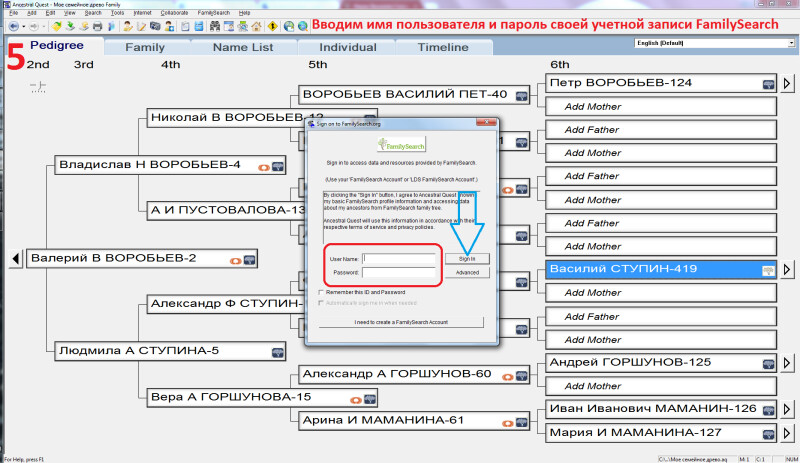Close the Sign on to FamilySearch.org dialog
The width and height of the screenshot is (800, 463).
point(486,123)
